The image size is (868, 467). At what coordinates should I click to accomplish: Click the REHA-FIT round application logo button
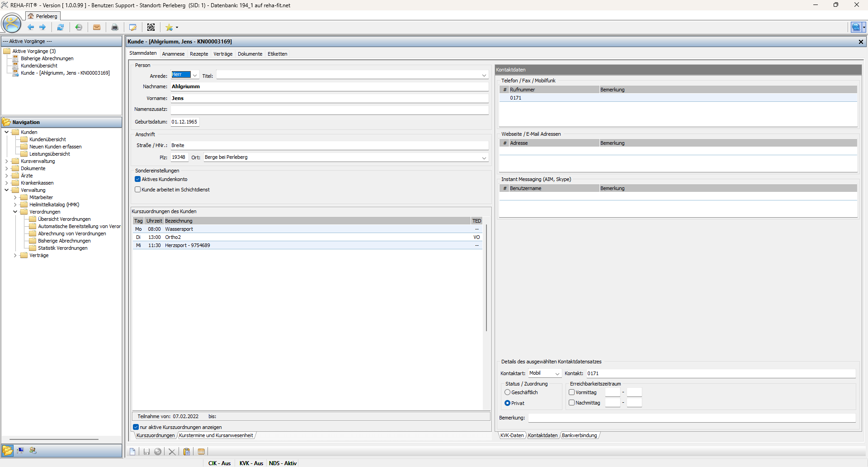[12, 24]
